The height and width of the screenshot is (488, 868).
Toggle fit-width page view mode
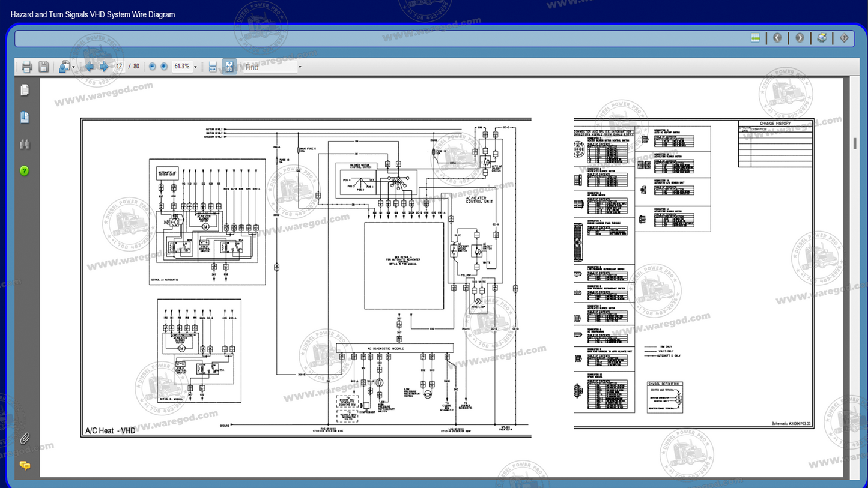click(x=212, y=67)
